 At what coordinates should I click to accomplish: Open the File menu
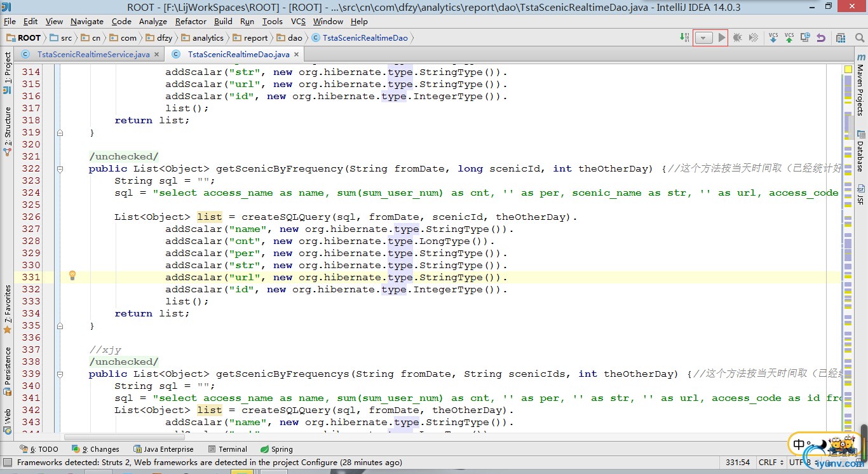tap(10, 21)
